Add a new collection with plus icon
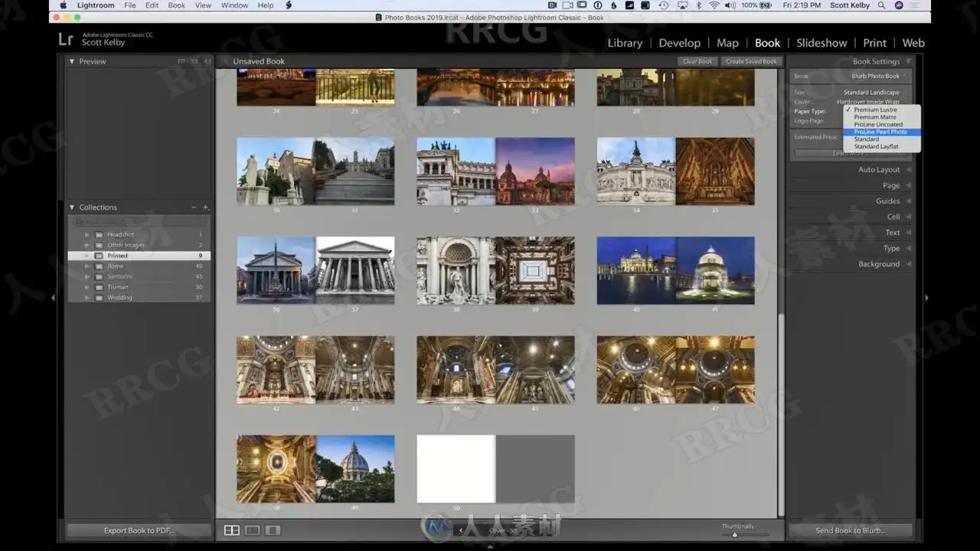 click(206, 207)
